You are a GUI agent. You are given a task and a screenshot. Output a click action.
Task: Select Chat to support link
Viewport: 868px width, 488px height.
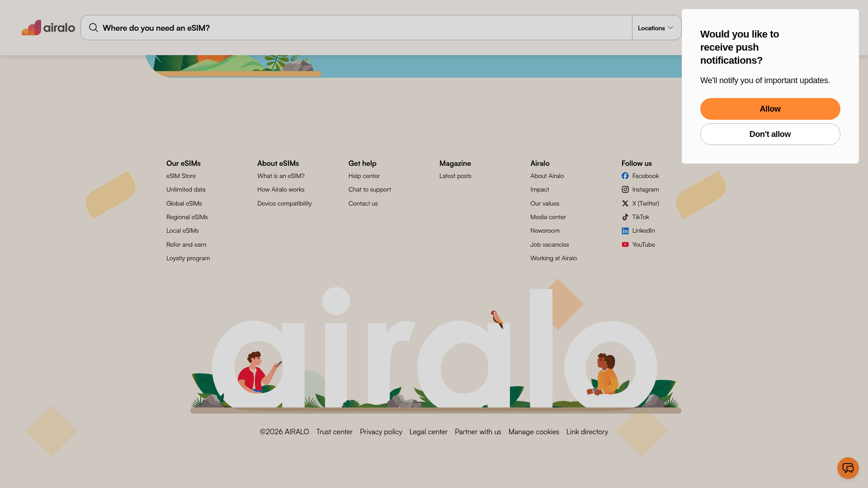click(x=370, y=189)
